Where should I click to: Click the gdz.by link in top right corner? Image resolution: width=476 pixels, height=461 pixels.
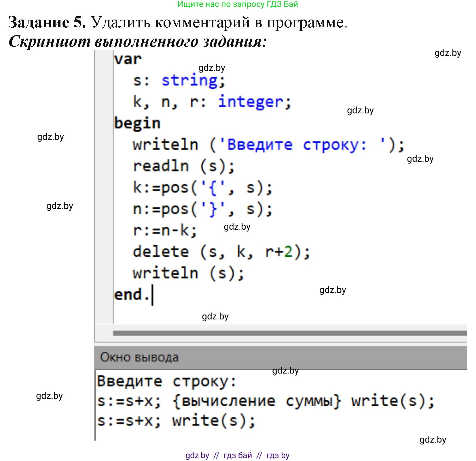(447, 53)
